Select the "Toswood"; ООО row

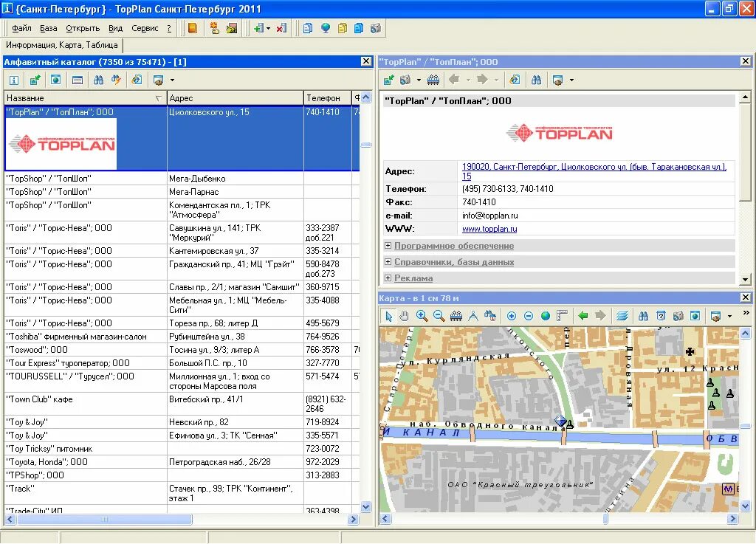pyautogui.click(x=182, y=350)
